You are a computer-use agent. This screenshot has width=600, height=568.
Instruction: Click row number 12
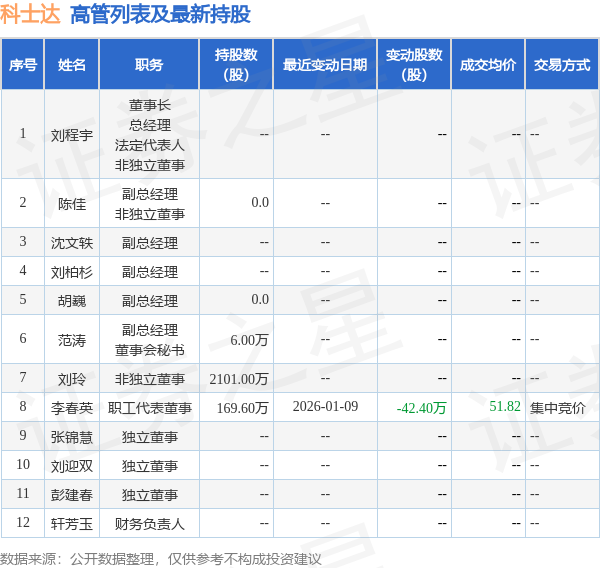point(23,522)
